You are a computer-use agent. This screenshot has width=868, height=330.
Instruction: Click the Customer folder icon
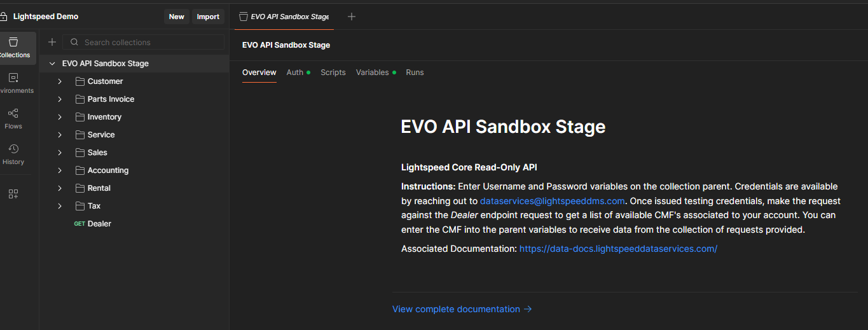click(x=80, y=81)
